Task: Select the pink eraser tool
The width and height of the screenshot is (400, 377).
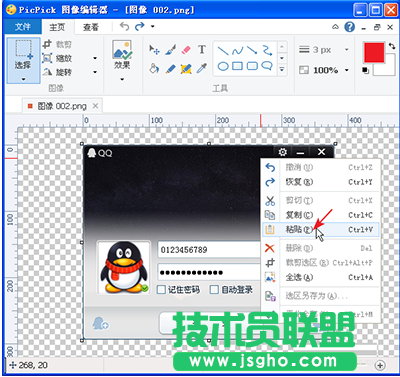Action: 186,50
